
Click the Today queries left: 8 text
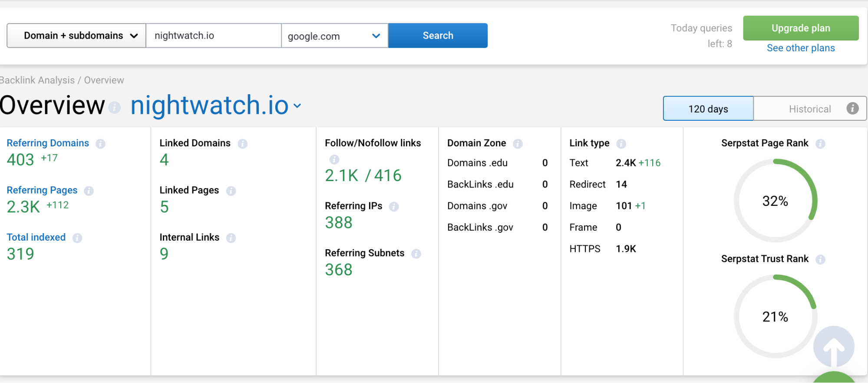click(x=701, y=36)
